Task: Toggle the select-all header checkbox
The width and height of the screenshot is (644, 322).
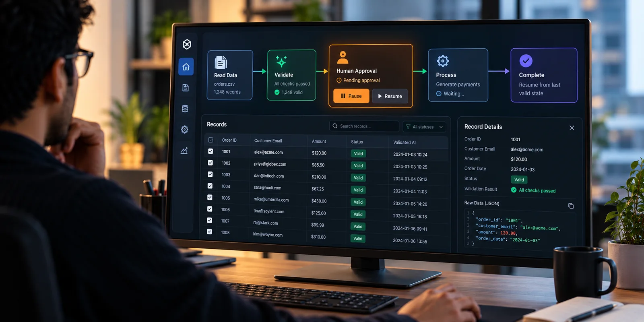Action: 211,140
